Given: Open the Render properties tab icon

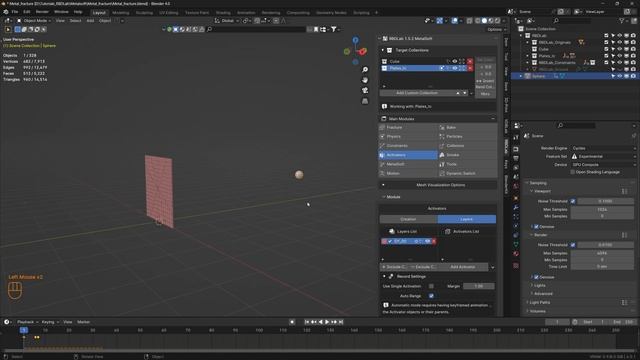Looking at the screenshot, I should click(x=516, y=149).
